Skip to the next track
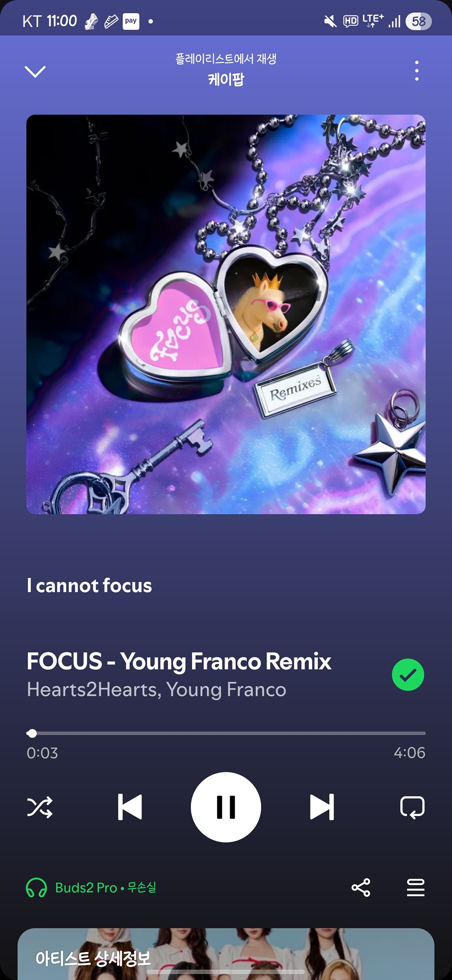 pos(322,807)
